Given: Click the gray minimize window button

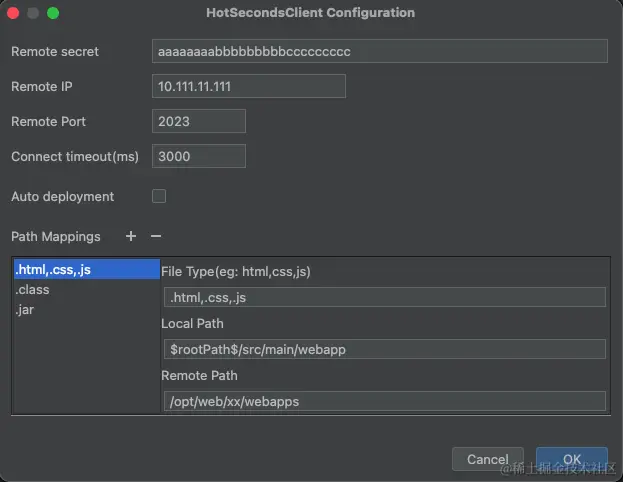Looking at the screenshot, I should tap(33, 14).
